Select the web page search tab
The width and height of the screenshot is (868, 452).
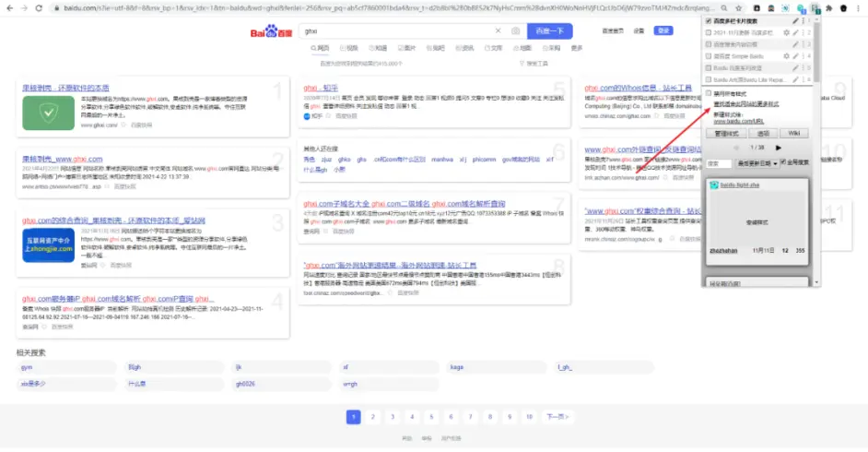tap(320, 48)
